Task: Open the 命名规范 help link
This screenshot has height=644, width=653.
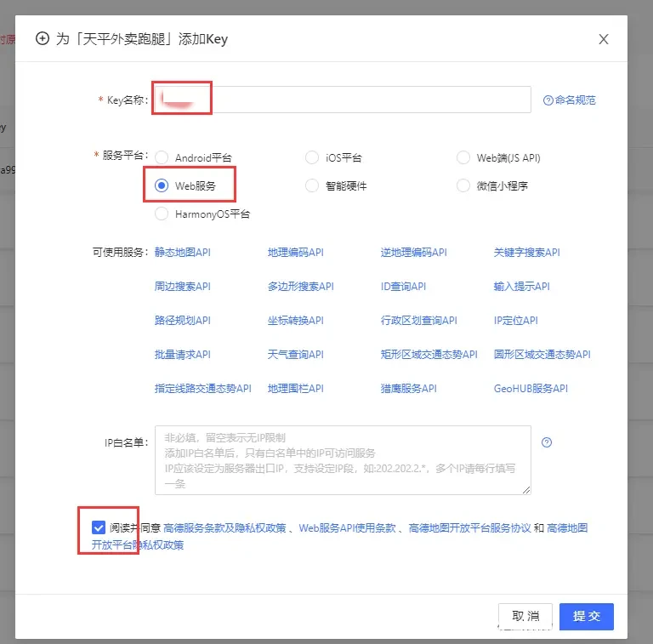Action: [x=575, y=100]
